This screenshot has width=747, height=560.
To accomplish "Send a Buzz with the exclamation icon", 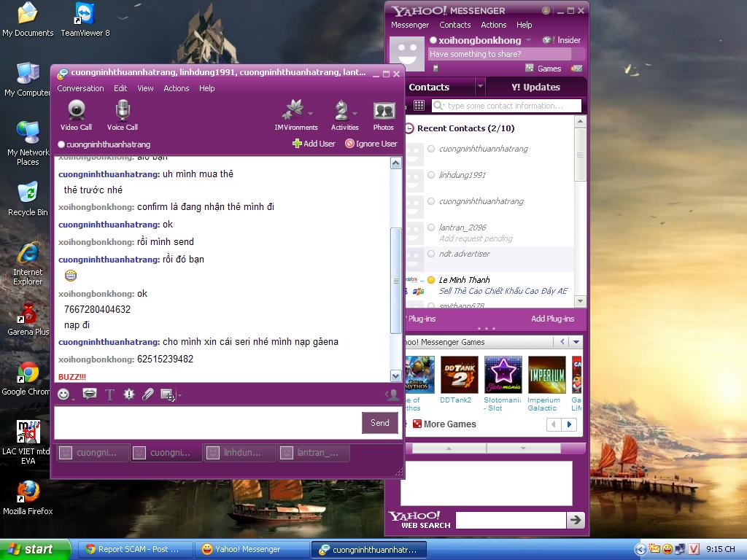I will coord(129,394).
